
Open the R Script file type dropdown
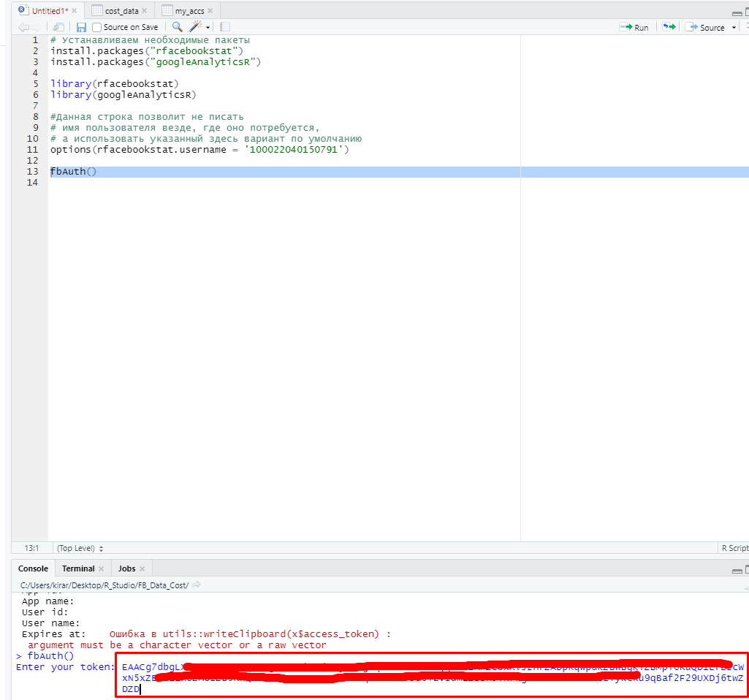coord(734,548)
